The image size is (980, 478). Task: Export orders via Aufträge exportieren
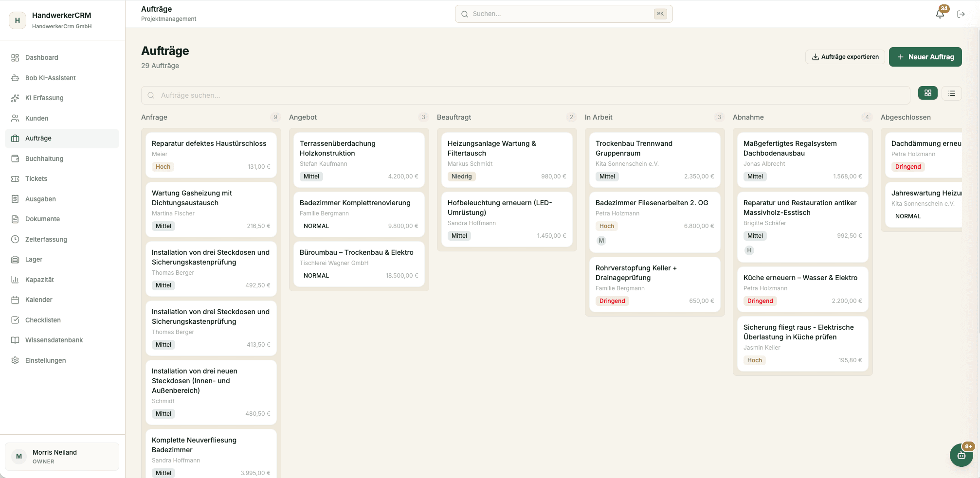point(845,57)
